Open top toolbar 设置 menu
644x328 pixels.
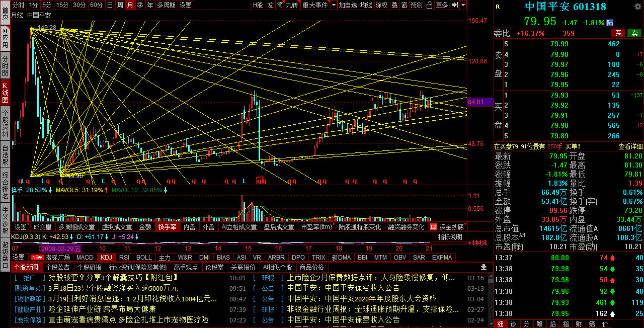pos(186,5)
